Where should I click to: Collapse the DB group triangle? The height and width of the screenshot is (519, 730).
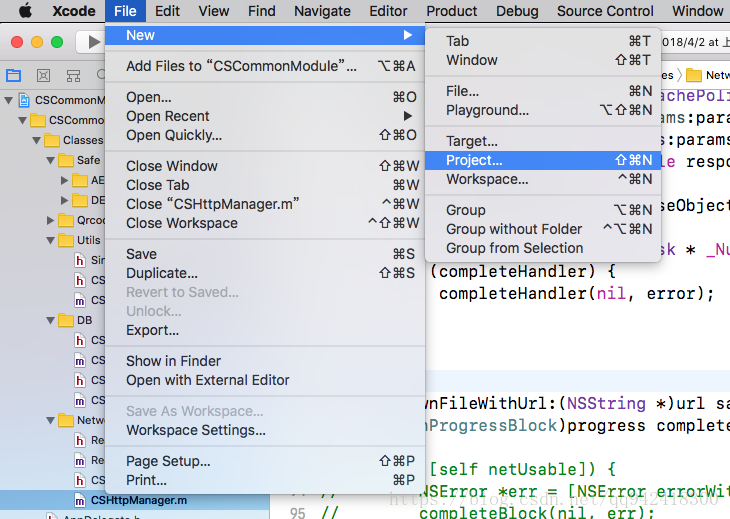(51, 320)
